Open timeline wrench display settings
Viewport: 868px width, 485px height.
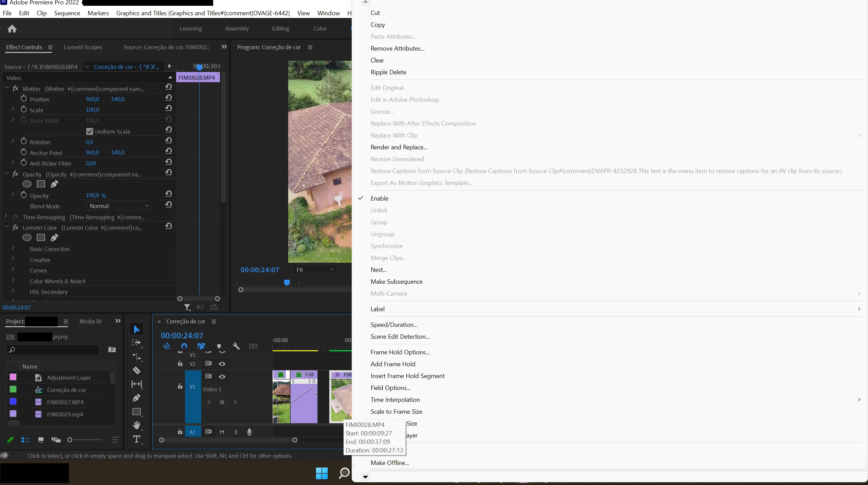point(236,346)
